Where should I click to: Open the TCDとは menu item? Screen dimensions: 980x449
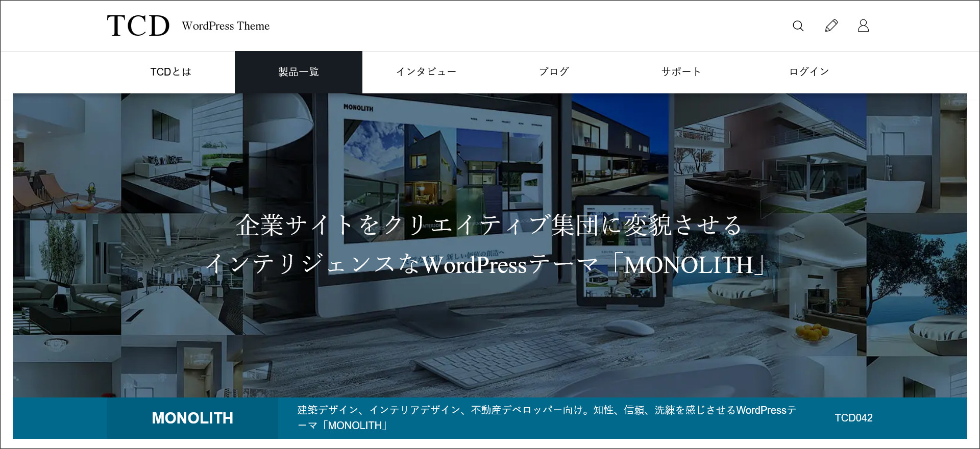tap(171, 72)
